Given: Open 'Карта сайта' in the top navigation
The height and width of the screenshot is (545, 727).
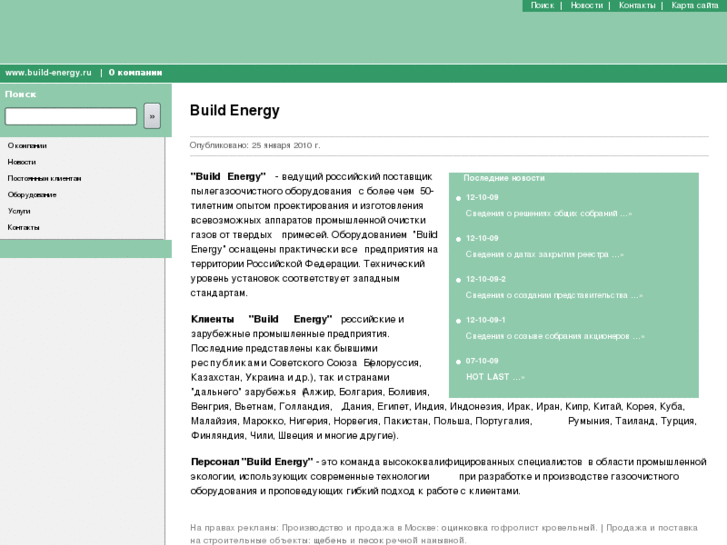Looking at the screenshot, I should (695, 6).
